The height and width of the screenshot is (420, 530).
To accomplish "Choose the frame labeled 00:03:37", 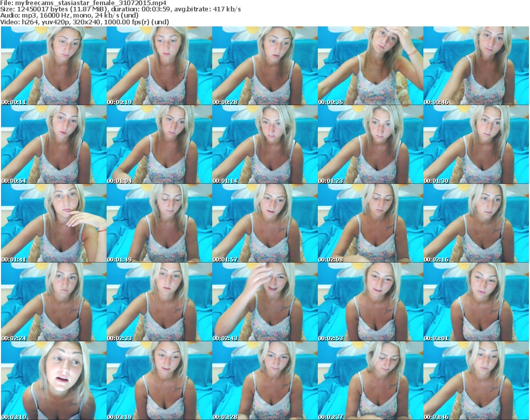I will click(x=371, y=381).
